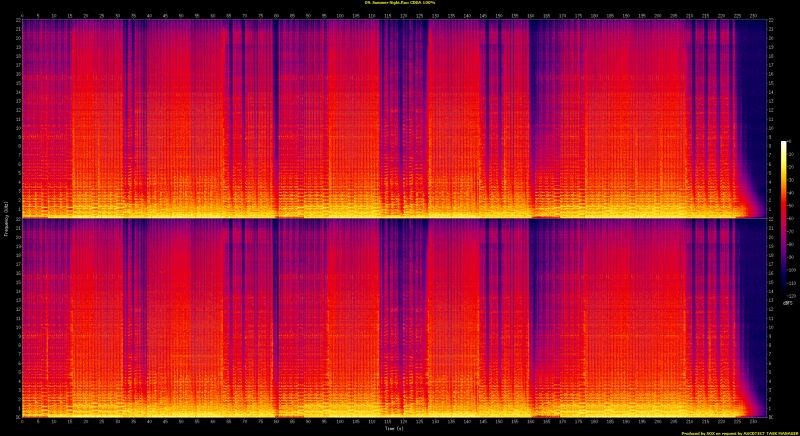
Task: Click the 200-second tick on top time axis
Action: point(658,15)
